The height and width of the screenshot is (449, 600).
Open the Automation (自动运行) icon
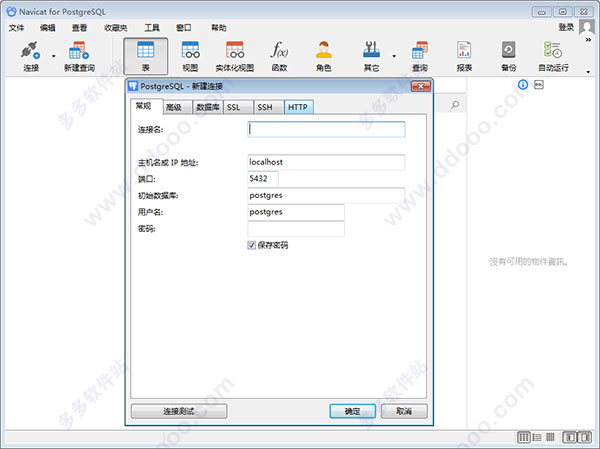pos(553,50)
